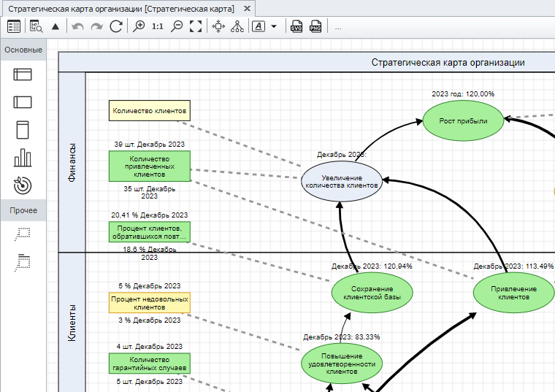Select the Рост прибыли goal ellipse

coord(463,120)
